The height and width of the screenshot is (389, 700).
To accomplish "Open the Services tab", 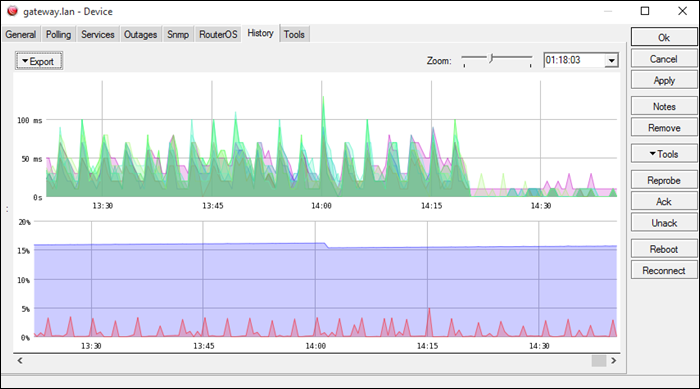I will point(98,34).
